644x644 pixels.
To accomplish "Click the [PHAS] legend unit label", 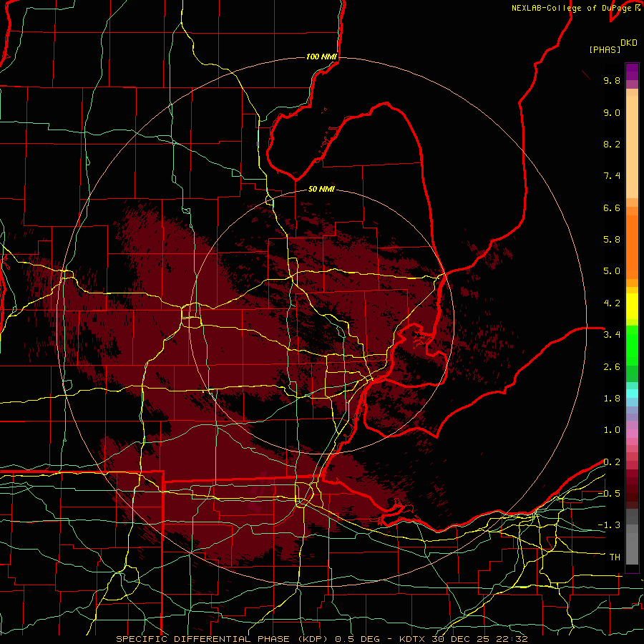I will (x=605, y=49).
